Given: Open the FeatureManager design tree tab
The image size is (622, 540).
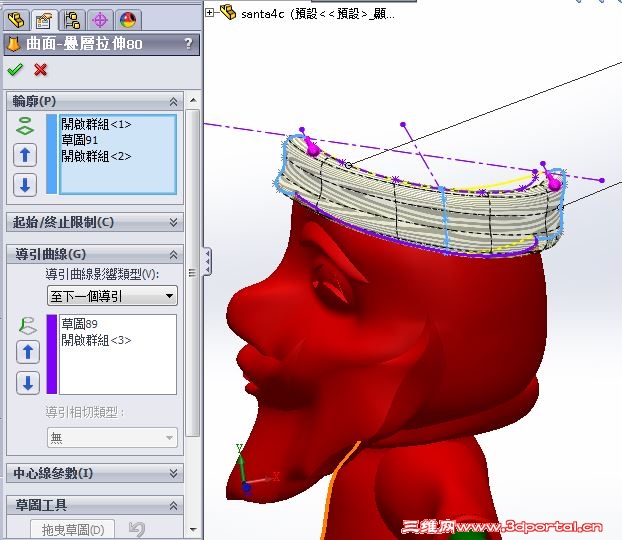Looking at the screenshot, I should tap(16, 19).
